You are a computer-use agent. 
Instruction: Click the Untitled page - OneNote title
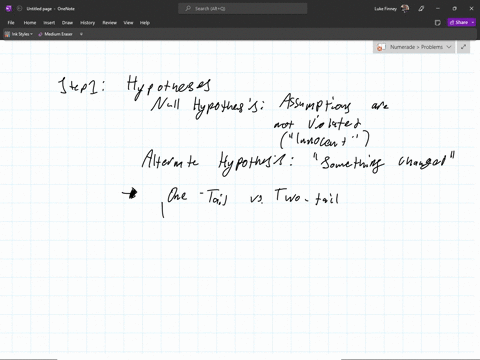(51, 9)
